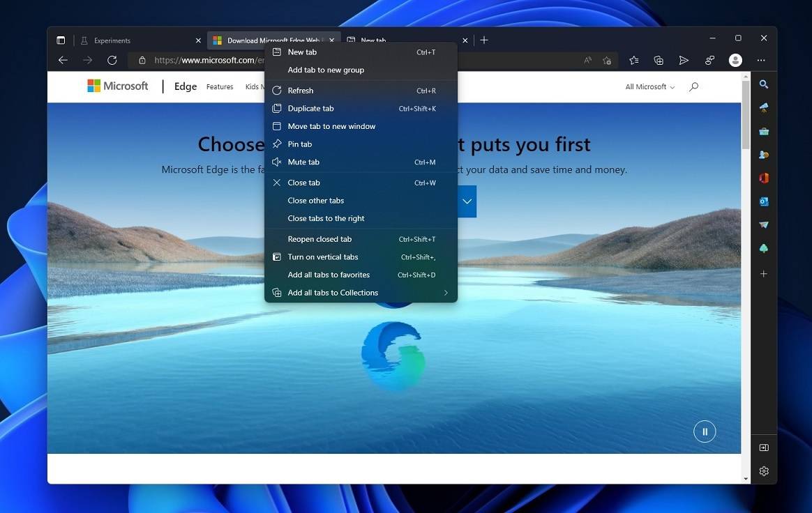812x513 pixels.
Task: Open the Discover telescope sidebar icon
Action: [764, 108]
